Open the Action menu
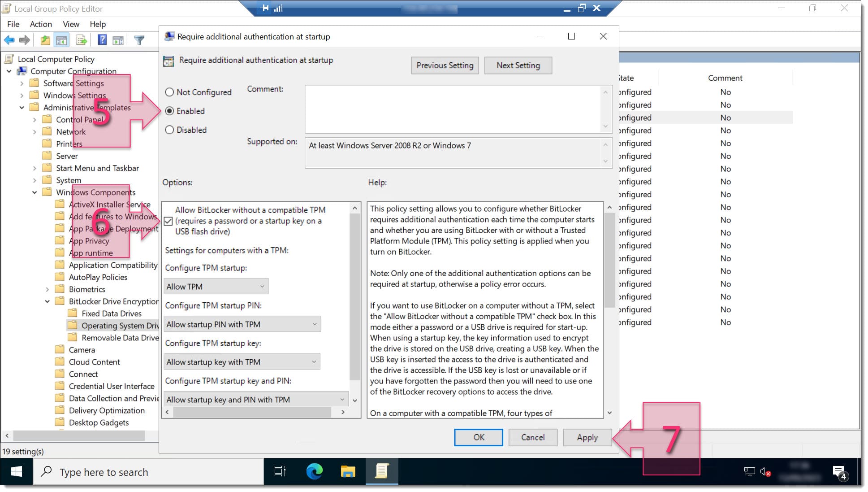The image size is (868, 492). pos(41,24)
